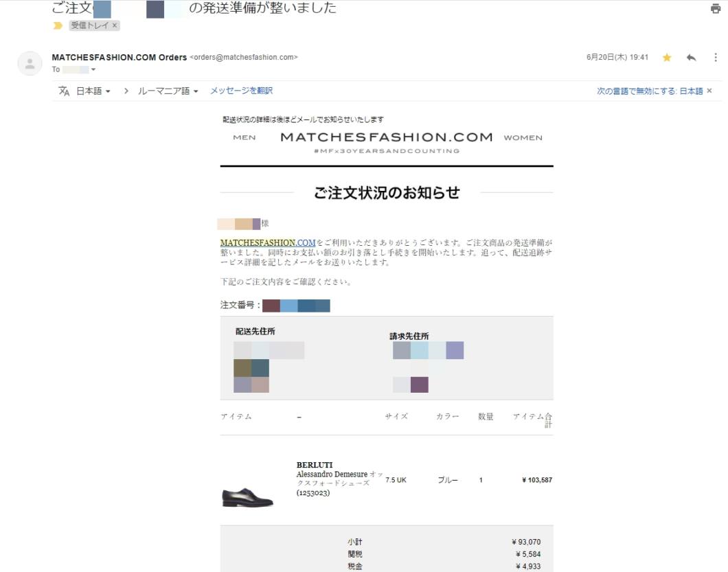
Task: Open the 日本語 source language dropdown
Action: 93,91
